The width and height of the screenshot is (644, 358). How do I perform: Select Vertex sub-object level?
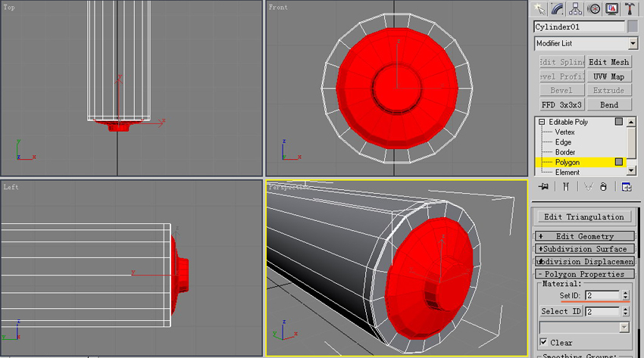tap(564, 132)
